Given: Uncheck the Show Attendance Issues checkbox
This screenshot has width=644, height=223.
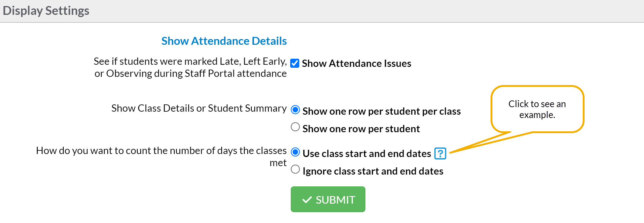Looking at the screenshot, I should [295, 63].
